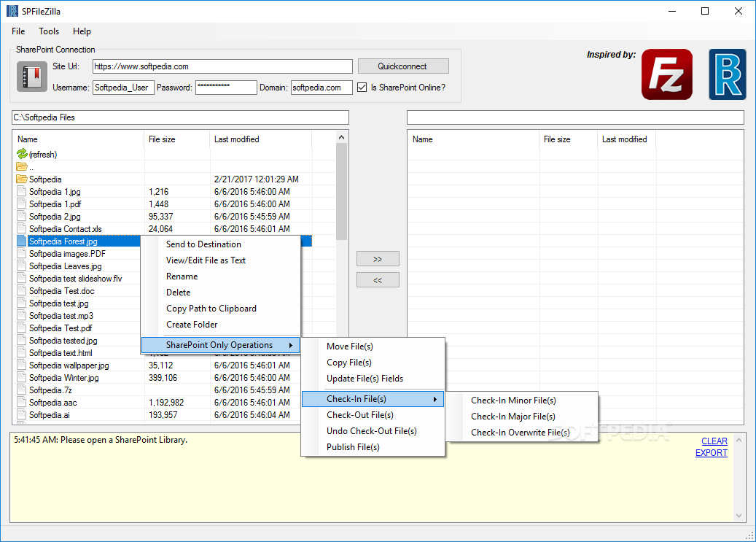The image size is (756, 542).
Task: Click the Quickconnect button
Action: (403, 66)
